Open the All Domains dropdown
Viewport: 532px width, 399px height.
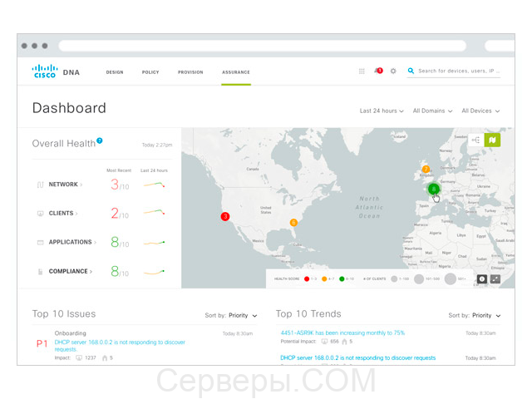pyautogui.click(x=432, y=111)
